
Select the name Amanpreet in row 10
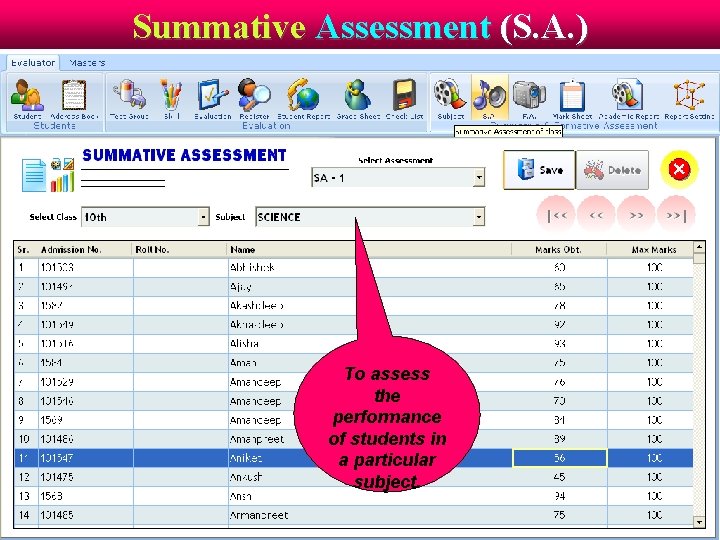pyautogui.click(x=257, y=439)
